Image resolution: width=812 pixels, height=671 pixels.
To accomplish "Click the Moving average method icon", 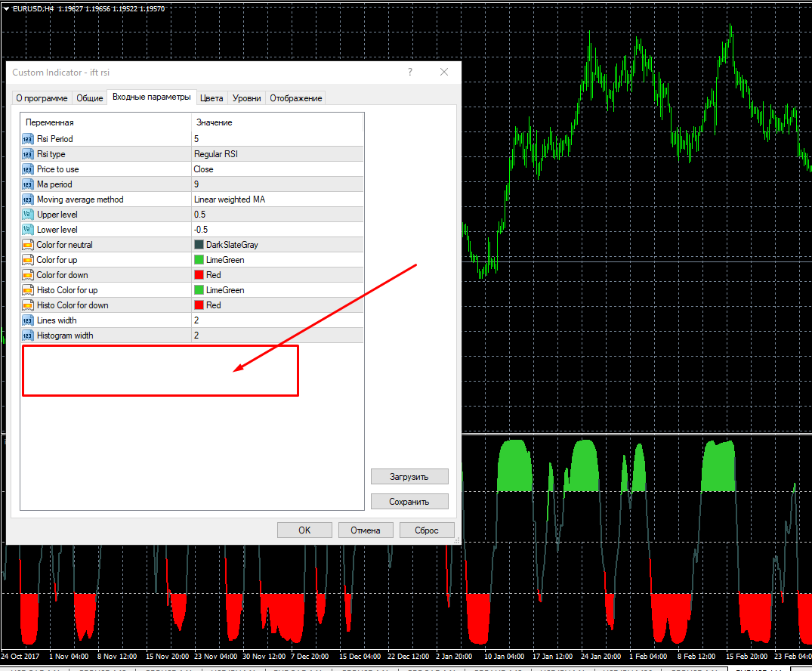I will tap(28, 199).
